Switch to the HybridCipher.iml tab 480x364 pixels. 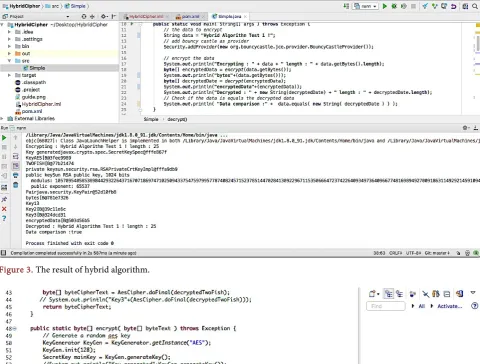coord(146,16)
